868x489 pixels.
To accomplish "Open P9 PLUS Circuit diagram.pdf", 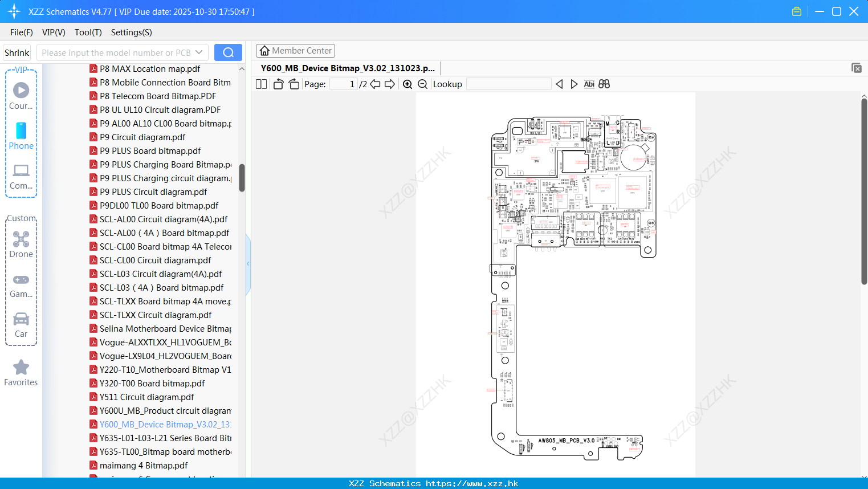I will point(153,192).
